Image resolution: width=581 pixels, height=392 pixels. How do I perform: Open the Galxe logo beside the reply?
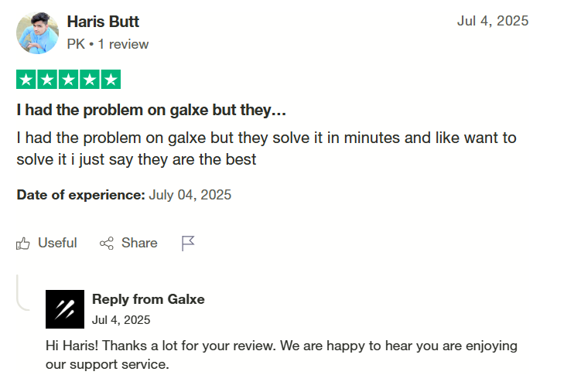click(65, 309)
